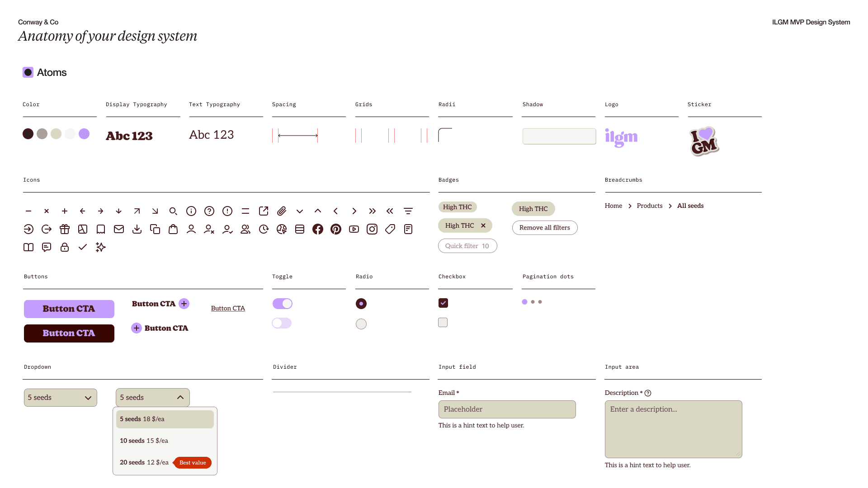
Task: Click the Facebook icon
Action: click(x=318, y=229)
